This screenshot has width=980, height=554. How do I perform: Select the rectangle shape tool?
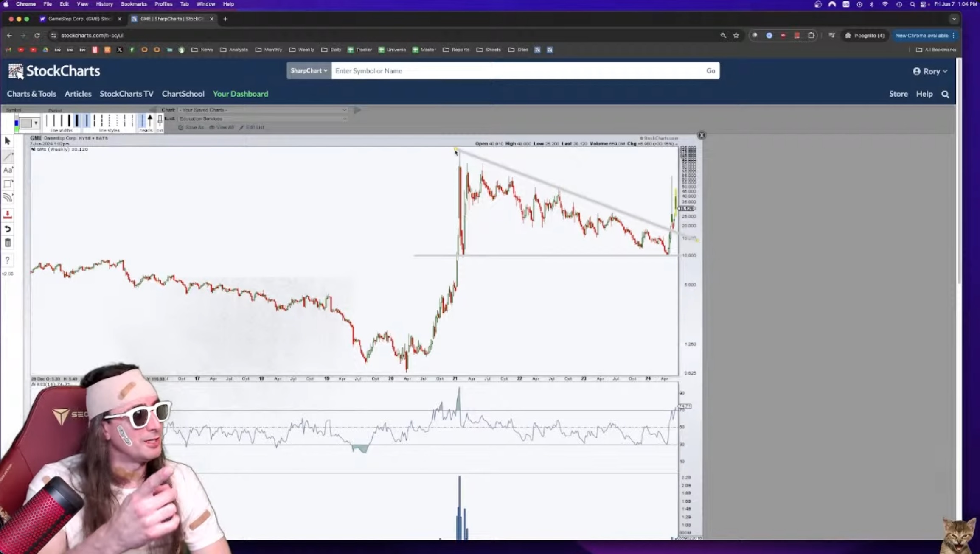tap(8, 184)
